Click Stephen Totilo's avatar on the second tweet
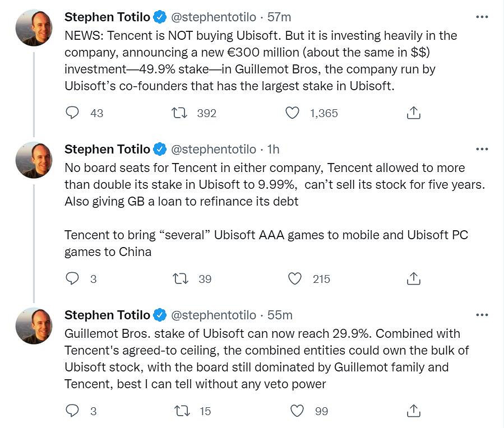 pyautogui.click(x=34, y=160)
